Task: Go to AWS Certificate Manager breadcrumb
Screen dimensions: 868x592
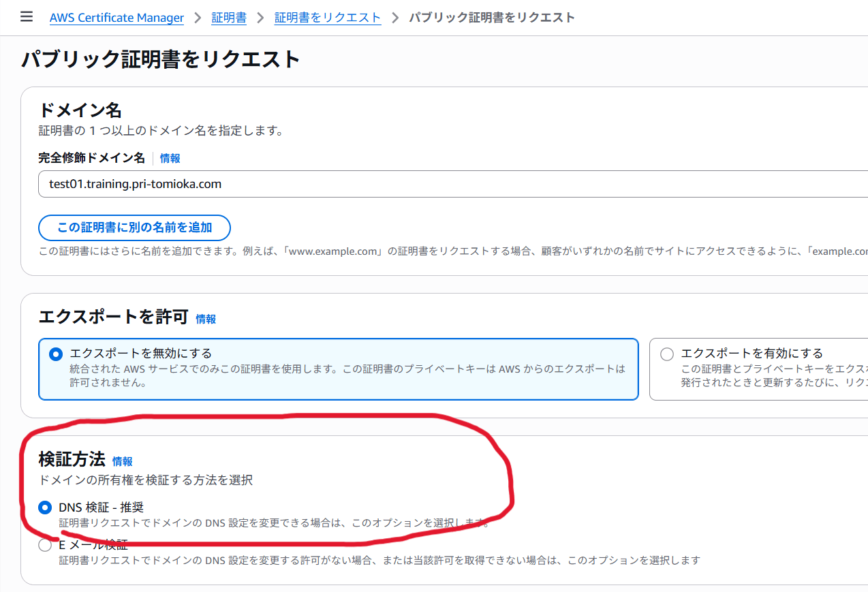Action: pyautogui.click(x=117, y=18)
